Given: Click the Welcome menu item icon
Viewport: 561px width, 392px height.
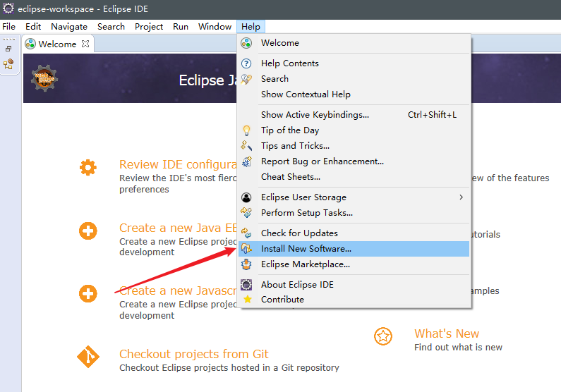Looking at the screenshot, I should tap(246, 43).
